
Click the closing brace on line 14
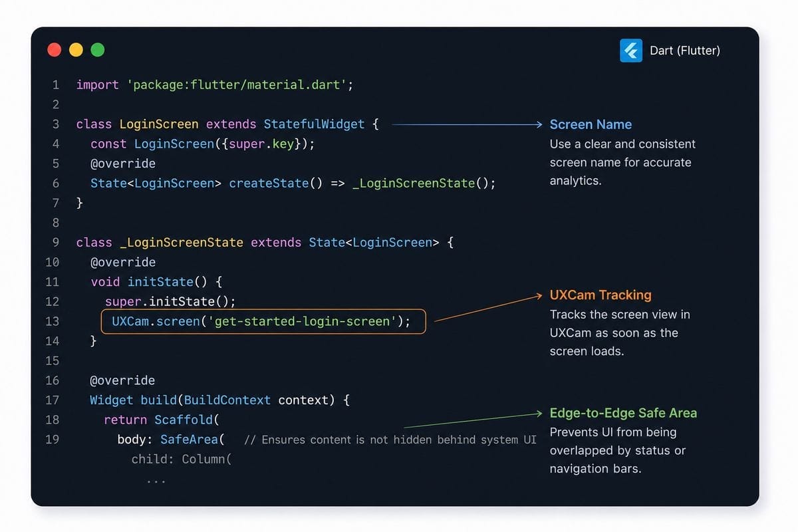coord(94,341)
